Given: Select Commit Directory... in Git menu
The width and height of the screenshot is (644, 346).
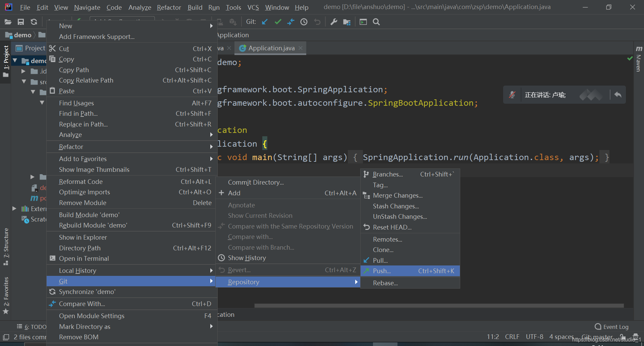Looking at the screenshot, I should pos(288,182).
